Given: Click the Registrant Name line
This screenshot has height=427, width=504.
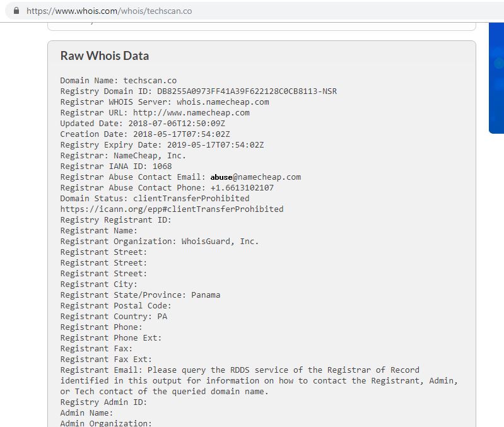Looking at the screenshot, I should [x=98, y=231].
